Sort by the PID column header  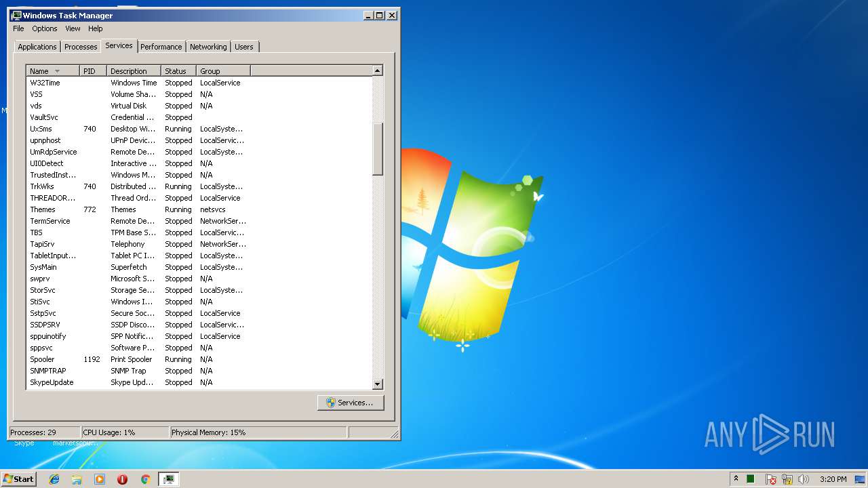[94, 70]
